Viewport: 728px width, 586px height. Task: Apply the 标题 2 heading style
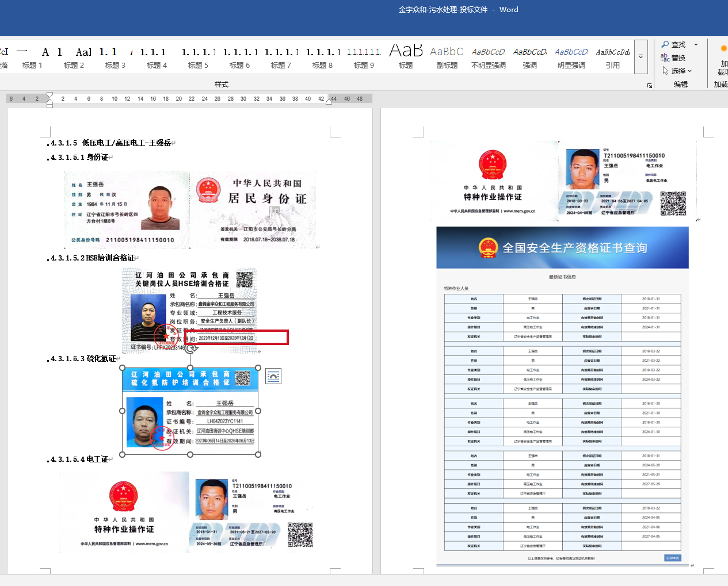point(74,58)
